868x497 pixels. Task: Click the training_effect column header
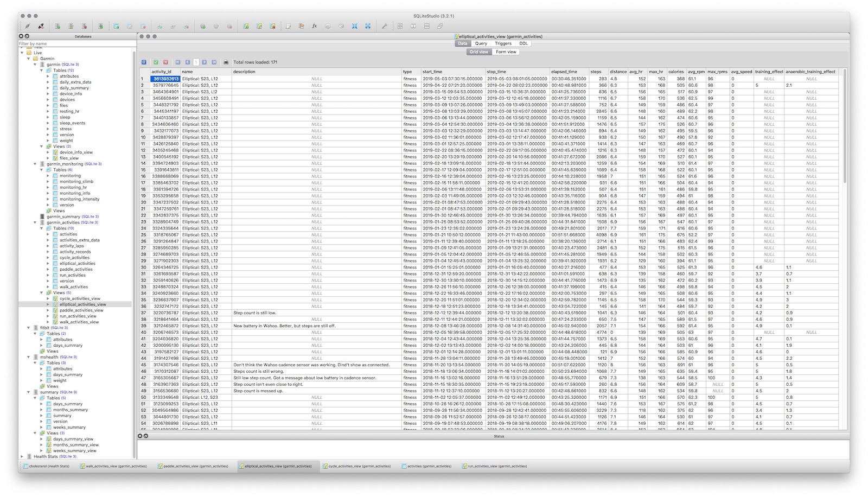769,72
